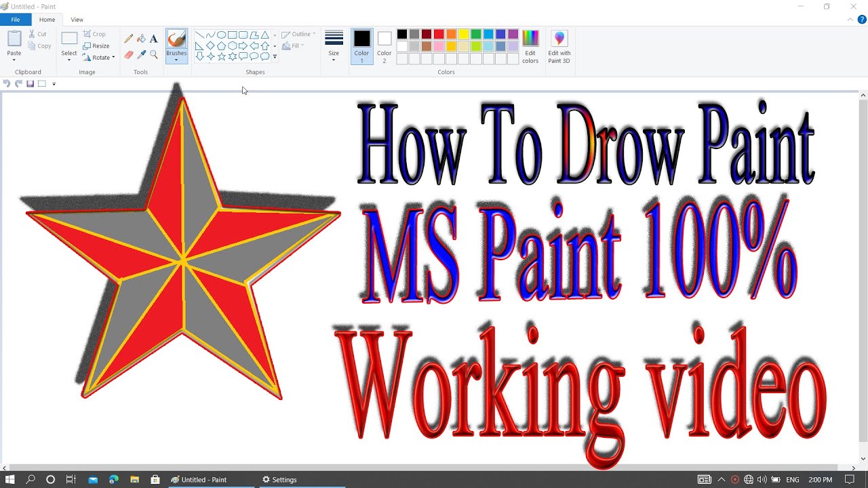
Task: Click the Brushes tool icon
Action: (x=176, y=39)
